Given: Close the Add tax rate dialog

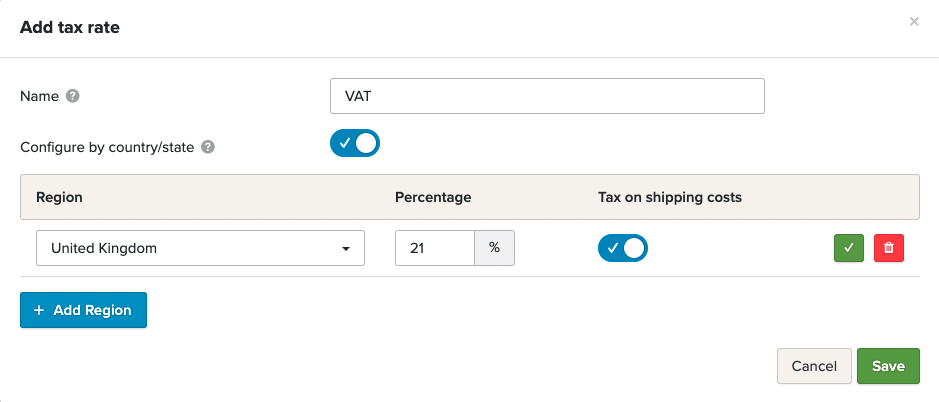Looking at the screenshot, I should pyautogui.click(x=914, y=21).
